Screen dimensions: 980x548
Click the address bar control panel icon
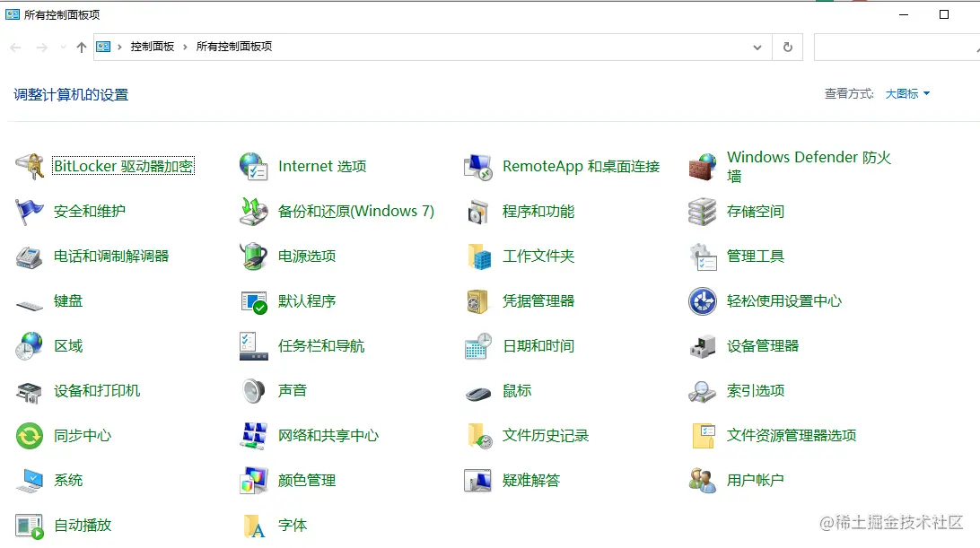click(x=103, y=47)
